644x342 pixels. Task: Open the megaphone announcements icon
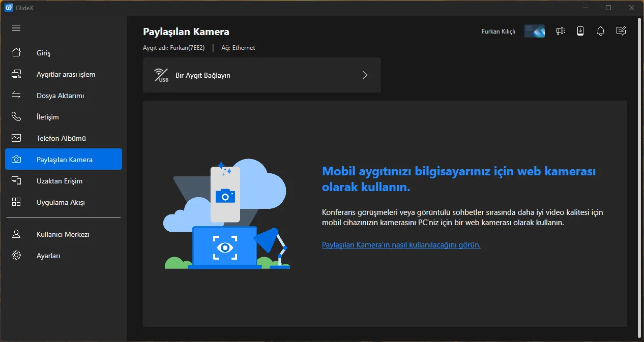point(561,32)
